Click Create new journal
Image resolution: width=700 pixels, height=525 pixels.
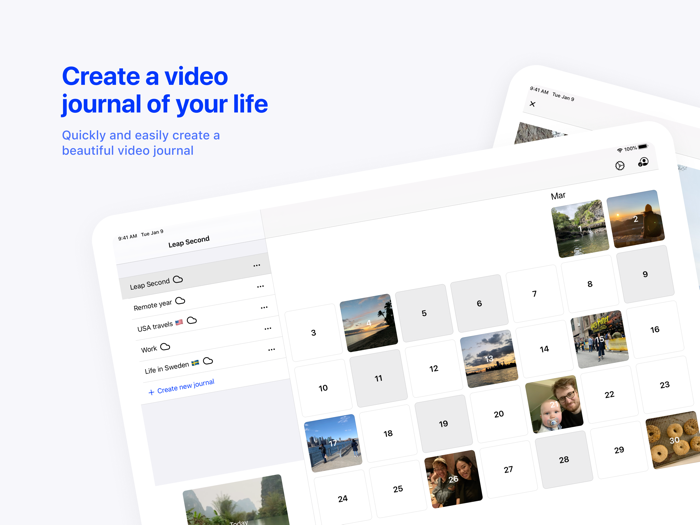(181, 387)
